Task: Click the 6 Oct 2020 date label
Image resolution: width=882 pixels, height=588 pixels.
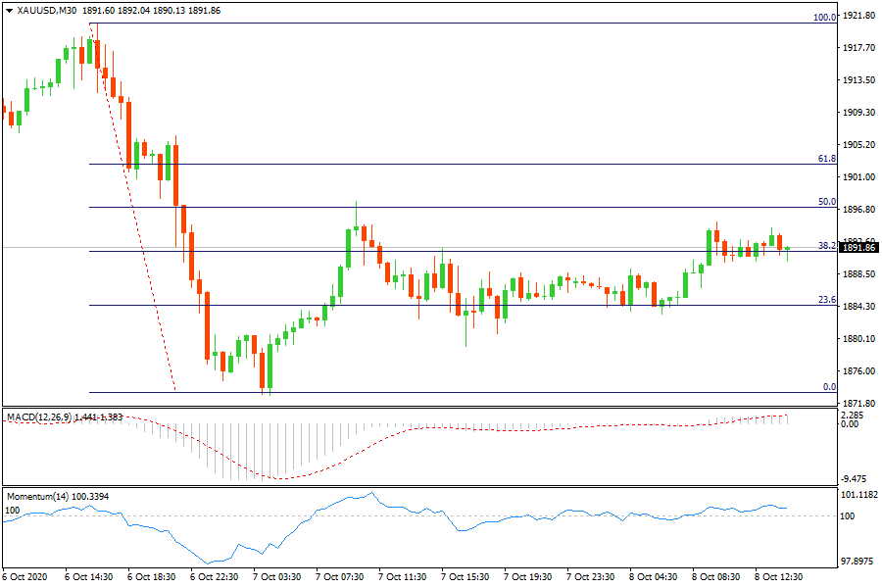Action: 26,576
